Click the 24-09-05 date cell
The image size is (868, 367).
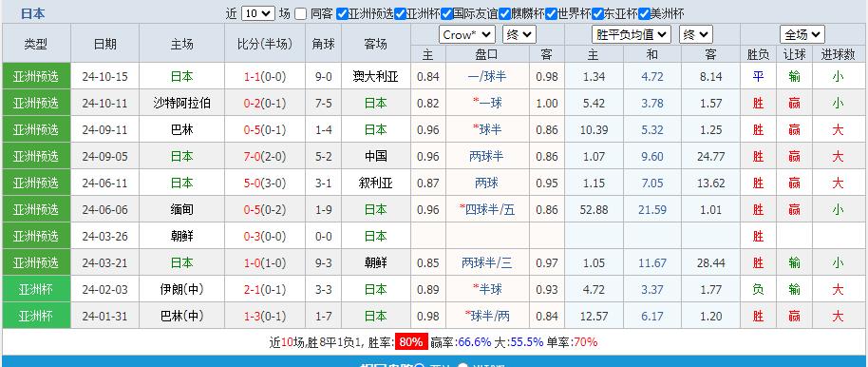(x=105, y=156)
